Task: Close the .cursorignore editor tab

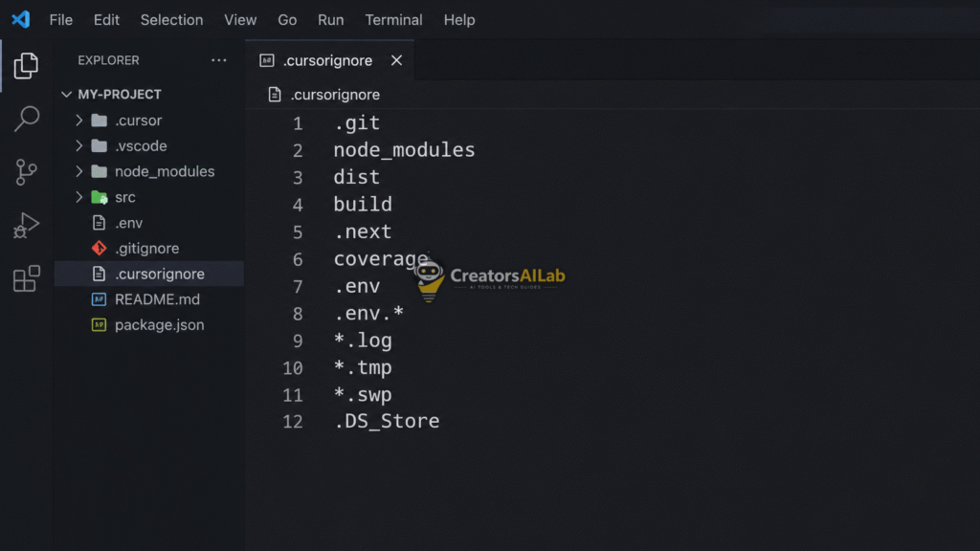Action: 396,60
